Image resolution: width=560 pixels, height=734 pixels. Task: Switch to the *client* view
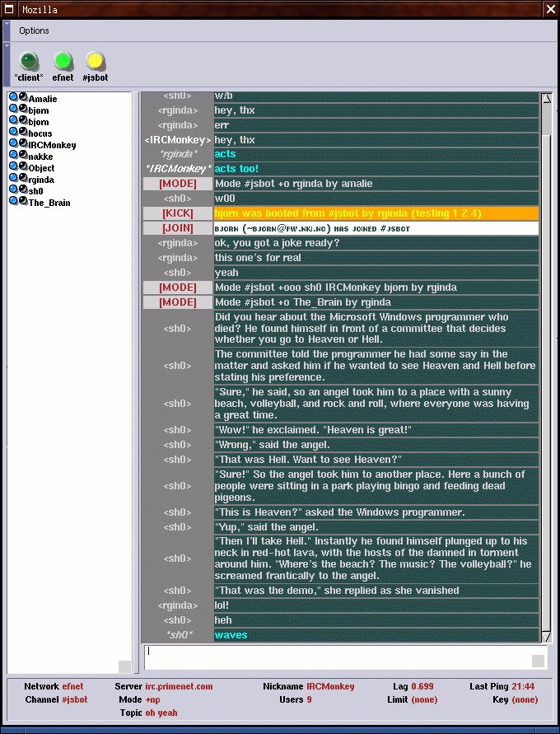coord(29,67)
